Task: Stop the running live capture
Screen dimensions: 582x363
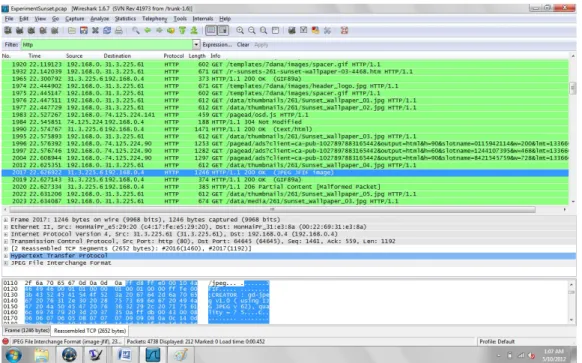Action: pyautogui.click(x=43, y=30)
